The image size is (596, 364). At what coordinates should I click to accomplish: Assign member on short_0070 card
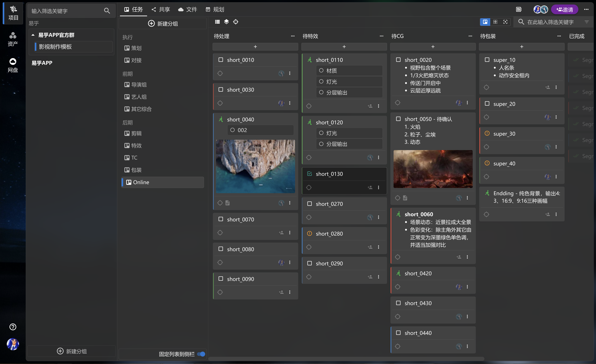point(281,232)
